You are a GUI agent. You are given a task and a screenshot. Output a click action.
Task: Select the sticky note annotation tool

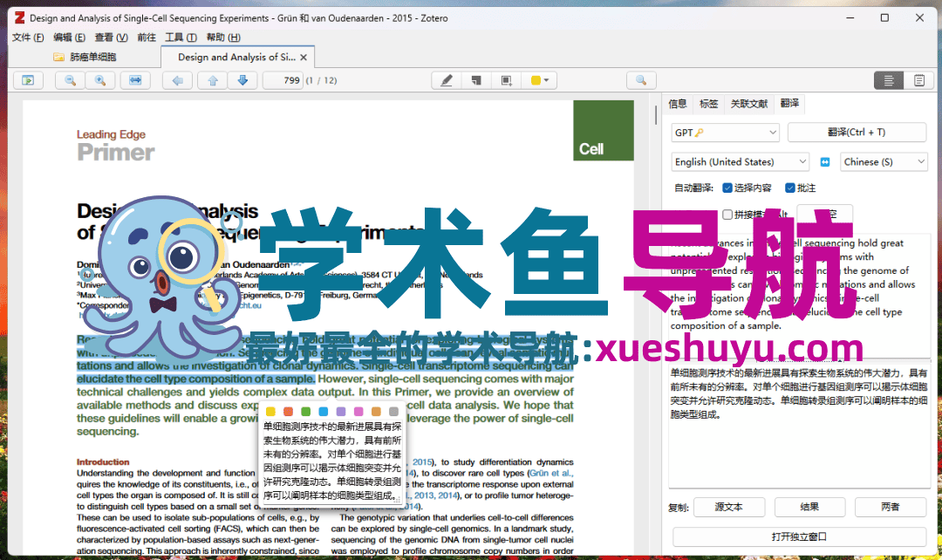coord(476,80)
